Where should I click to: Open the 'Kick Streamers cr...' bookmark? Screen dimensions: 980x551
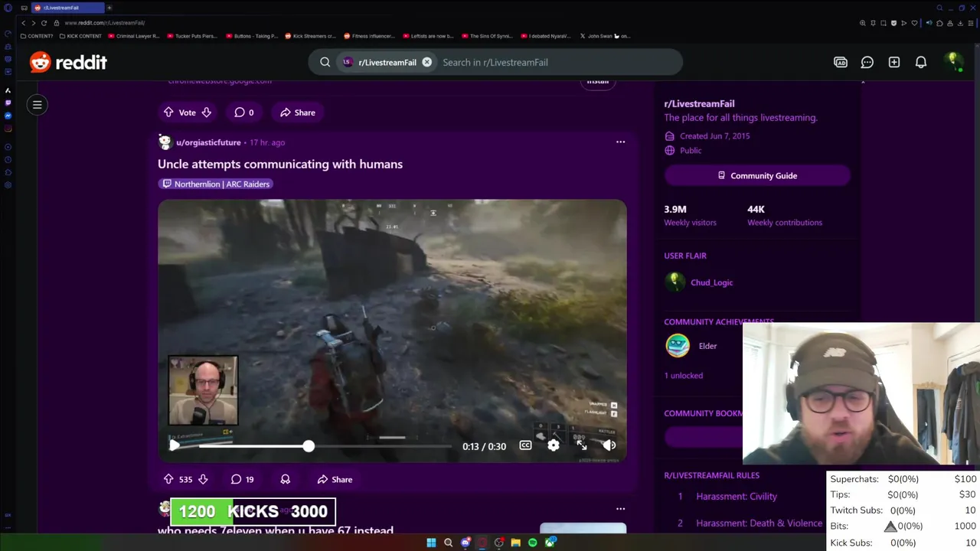(310, 36)
